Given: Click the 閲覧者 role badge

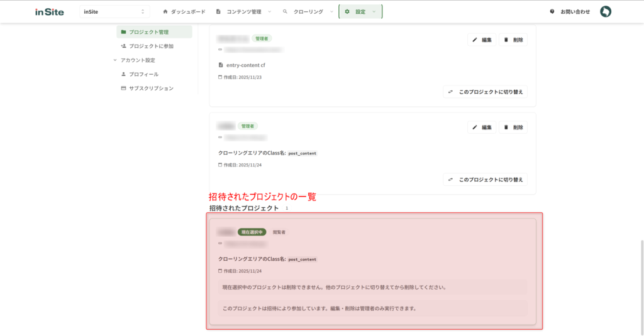Looking at the screenshot, I should coord(279,232).
